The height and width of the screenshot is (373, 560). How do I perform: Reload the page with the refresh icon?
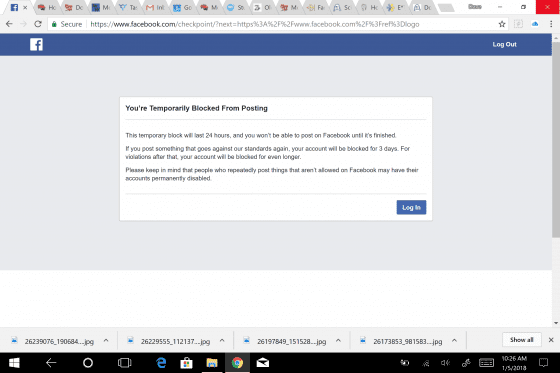38,24
